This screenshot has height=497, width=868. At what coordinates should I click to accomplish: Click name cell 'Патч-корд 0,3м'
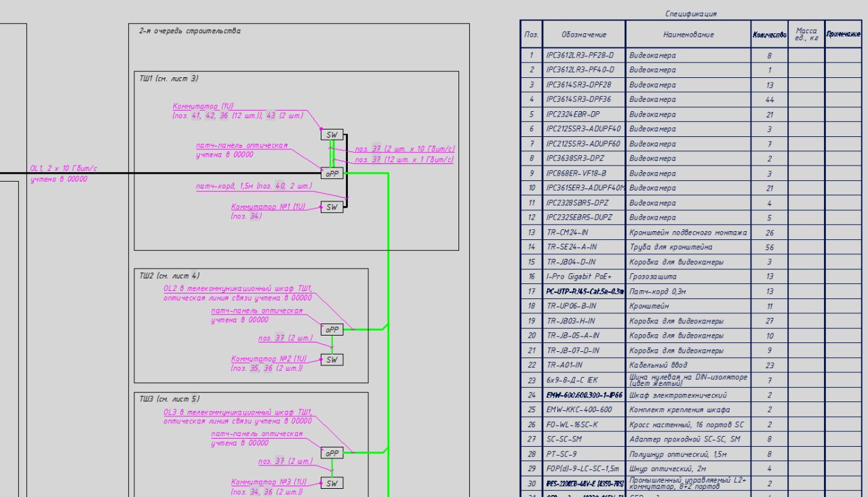688,292
